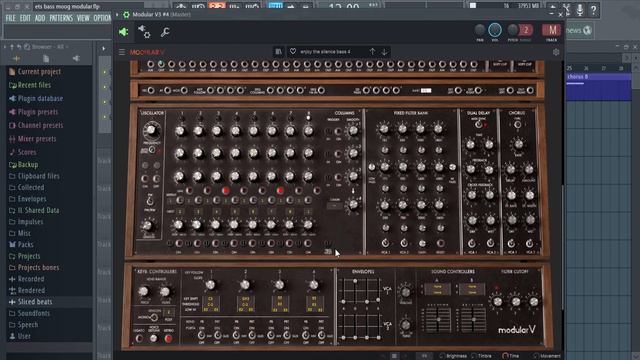Expand the Scores folder
This screenshot has width=640, height=360.
coord(23,152)
